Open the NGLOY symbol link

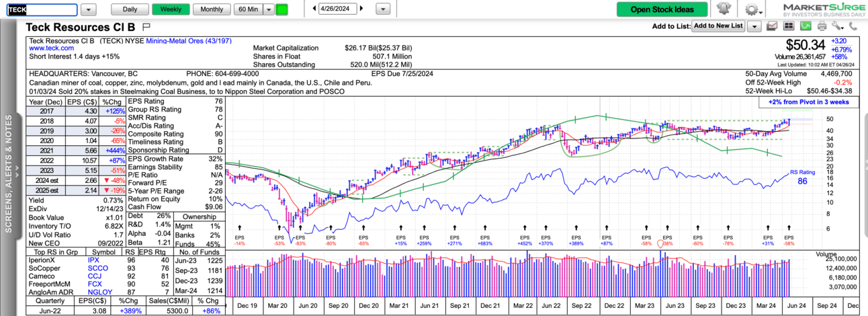tap(99, 293)
